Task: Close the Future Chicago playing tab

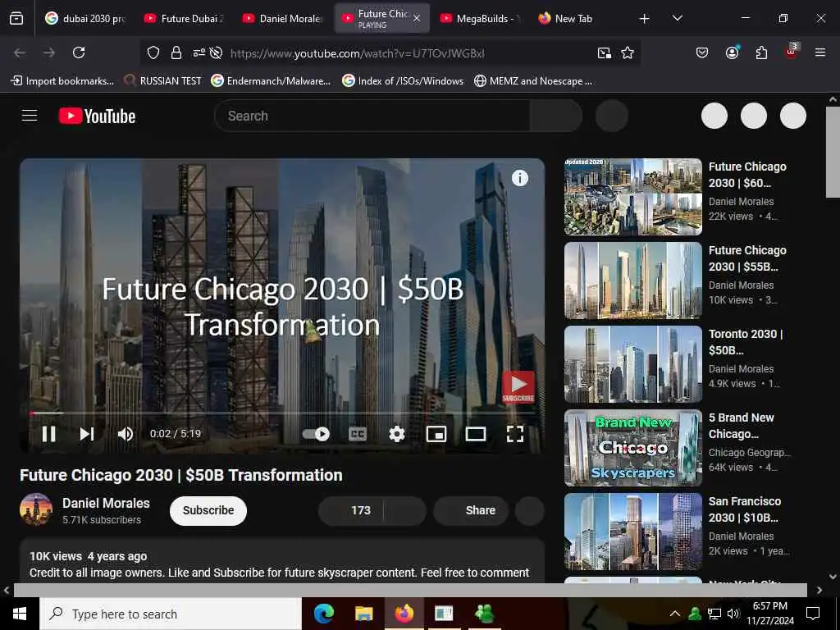Action: tap(417, 18)
